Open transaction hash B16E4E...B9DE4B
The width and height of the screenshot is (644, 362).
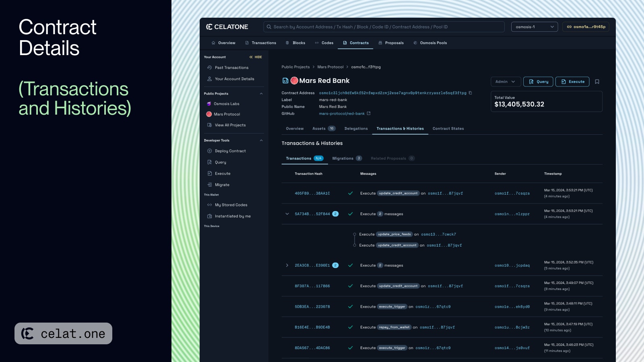[312, 327]
